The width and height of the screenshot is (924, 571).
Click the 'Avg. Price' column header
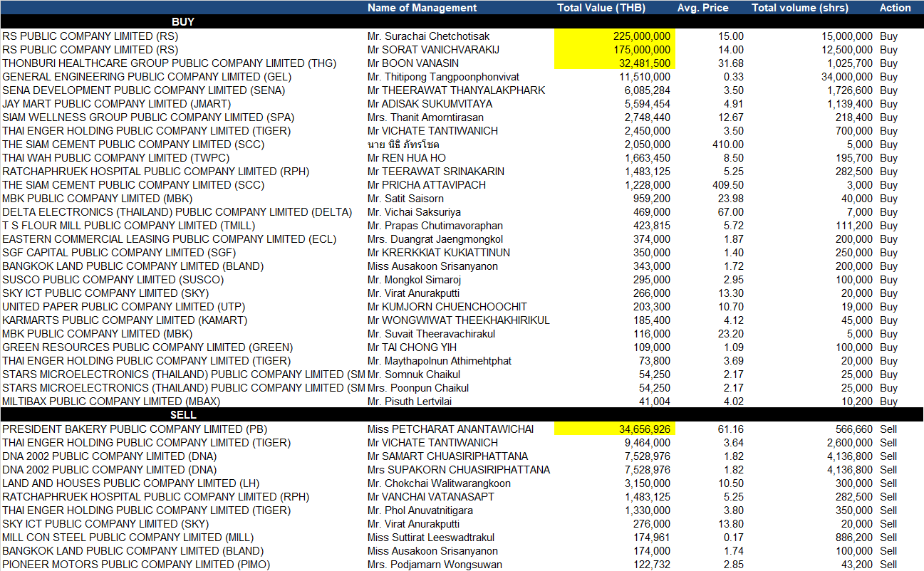pos(702,8)
